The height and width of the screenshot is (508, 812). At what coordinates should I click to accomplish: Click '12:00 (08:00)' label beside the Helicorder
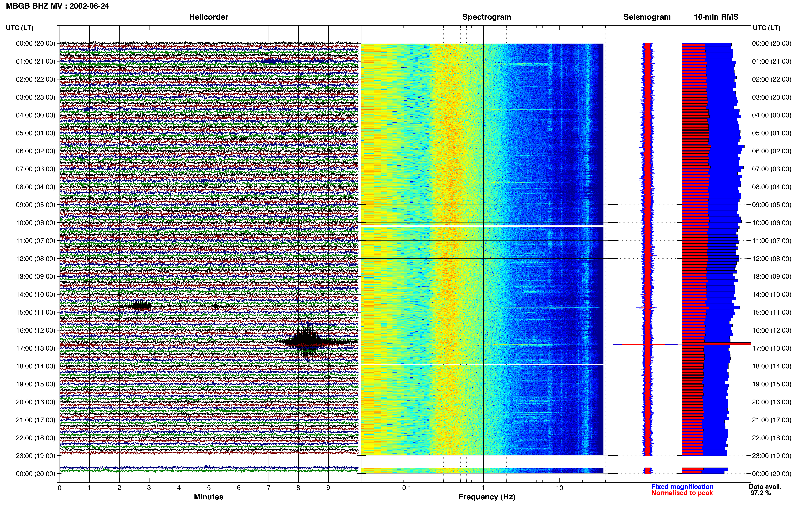click(36, 259)
